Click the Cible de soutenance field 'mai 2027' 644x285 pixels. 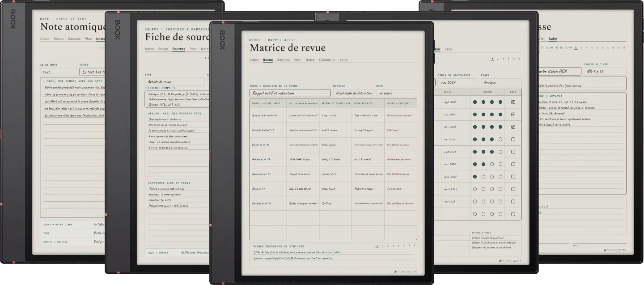[458, 82]
